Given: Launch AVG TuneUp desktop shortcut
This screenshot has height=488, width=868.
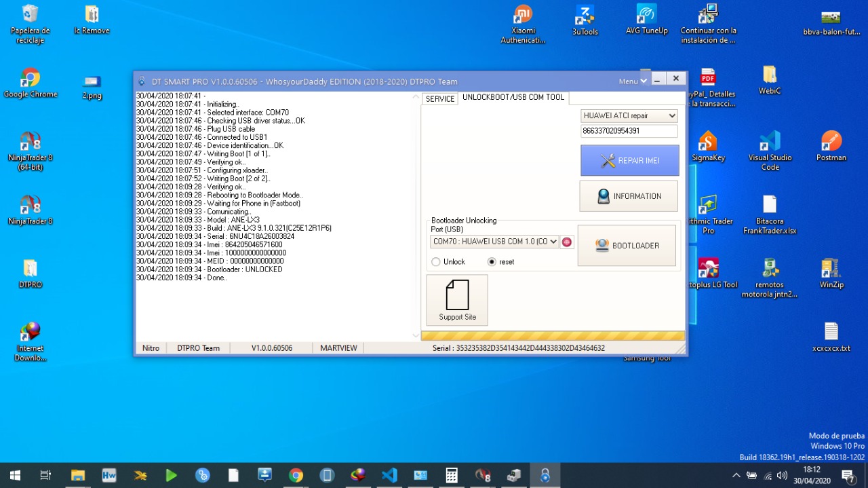Looking at the screenshot, I should pyautogui.click(x=647, y=20).
